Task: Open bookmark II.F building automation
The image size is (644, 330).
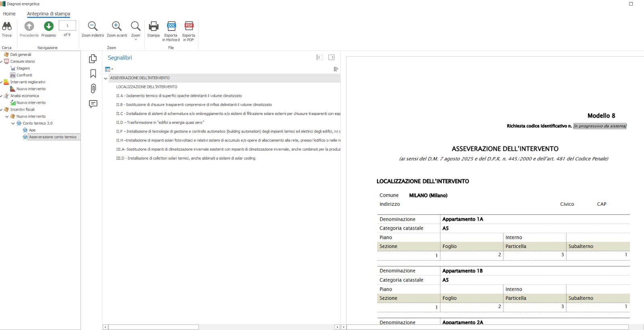Action: click(228, 131)
